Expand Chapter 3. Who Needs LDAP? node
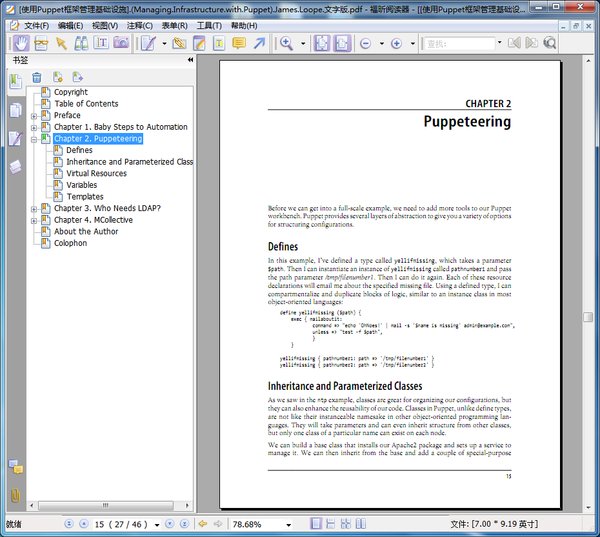Screen dimensions: 600x537 tap(34, 209)
